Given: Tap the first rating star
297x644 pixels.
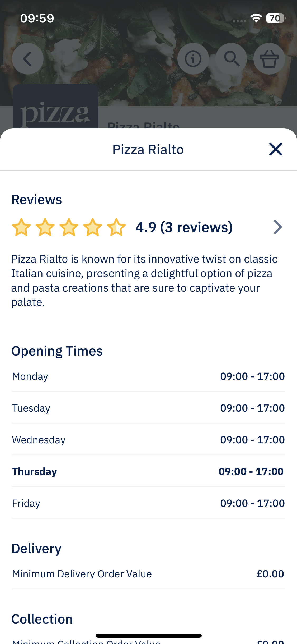Looking at the screenshot, I should point(21,227).
